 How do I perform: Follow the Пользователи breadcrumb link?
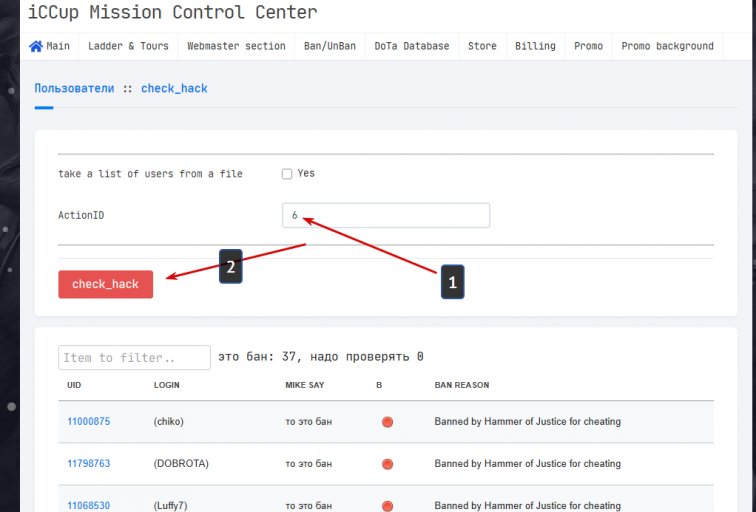(74, 89)
